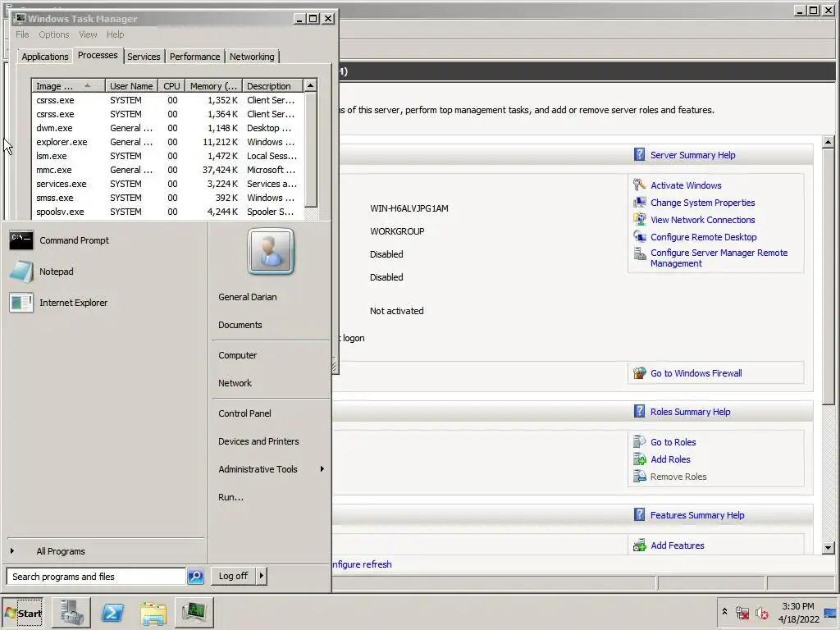Screen dimensions: 840x630
Task: Switch to the Applications tab
Action: click(45, 57)
